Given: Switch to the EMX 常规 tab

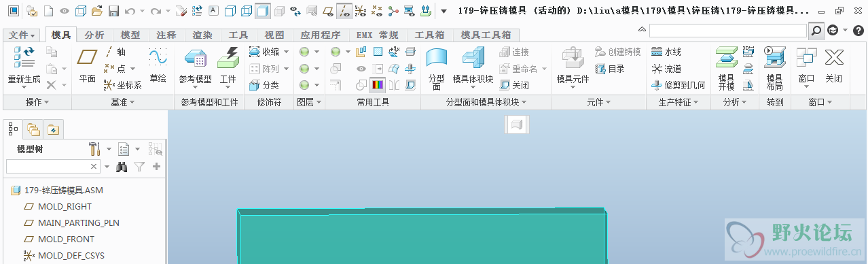Looking at the screenshot, I should (x=377, y=35).
